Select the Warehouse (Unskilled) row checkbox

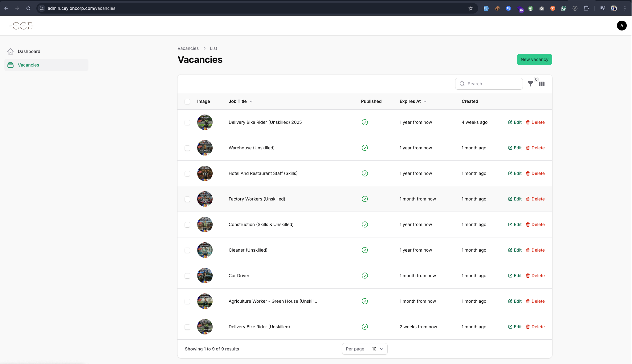(187, 148)
